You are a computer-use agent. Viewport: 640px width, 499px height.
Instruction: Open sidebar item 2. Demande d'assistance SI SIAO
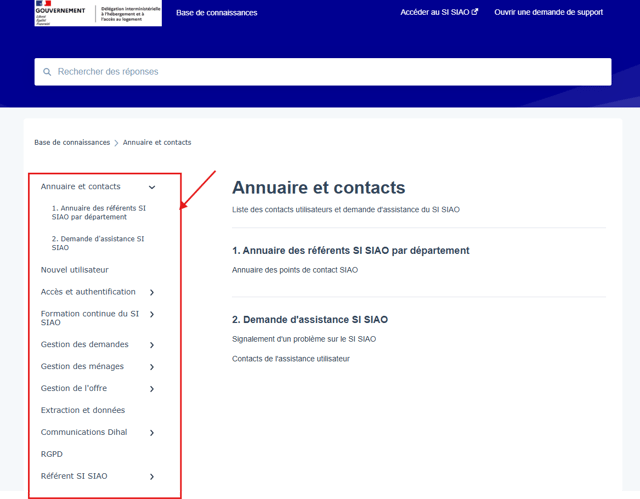(98, 243)
